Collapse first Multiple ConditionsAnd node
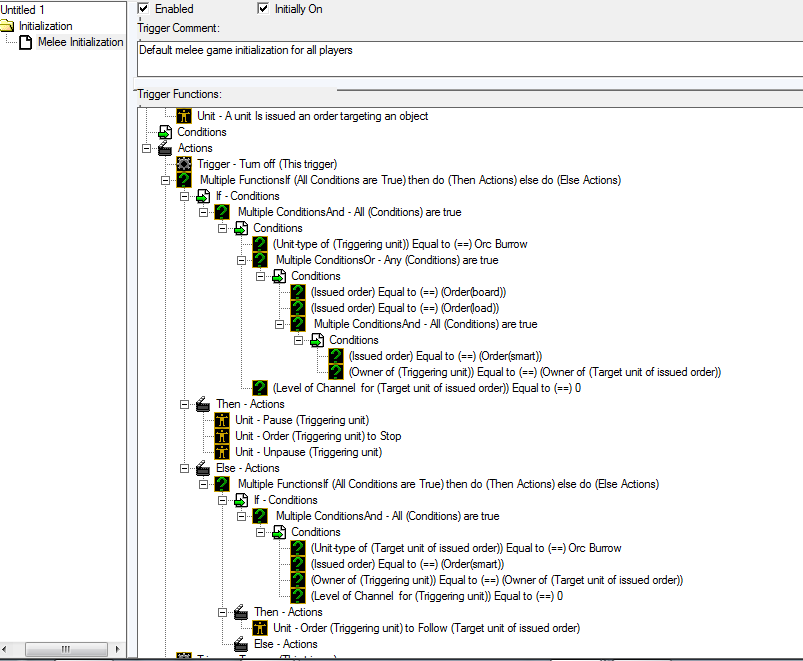 coord(203,212)
